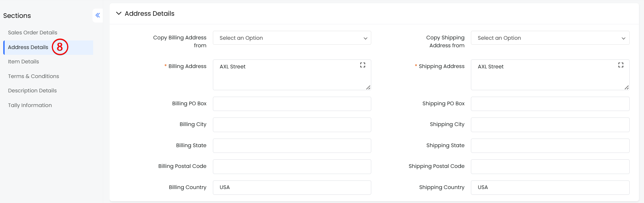Click the Shipping State text field
Image resolution: width=644 pixels, height=203 pixels.
550,146
